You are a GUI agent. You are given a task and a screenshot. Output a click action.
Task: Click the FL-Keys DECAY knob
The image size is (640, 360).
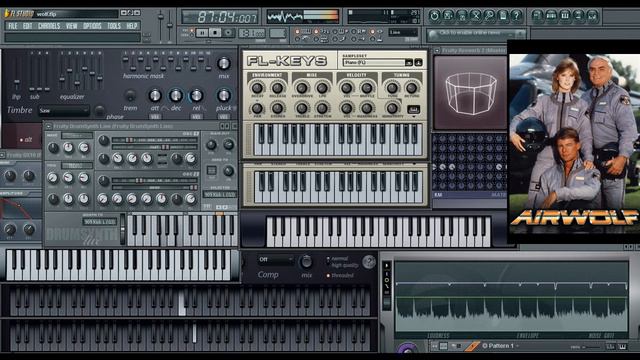point(257,88)
